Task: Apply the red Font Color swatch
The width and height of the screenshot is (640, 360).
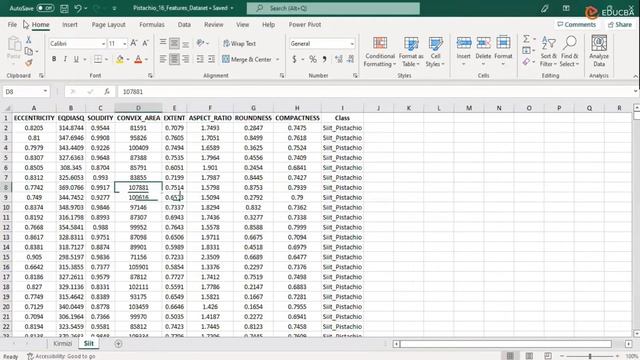Action: [x=138, y=60]
